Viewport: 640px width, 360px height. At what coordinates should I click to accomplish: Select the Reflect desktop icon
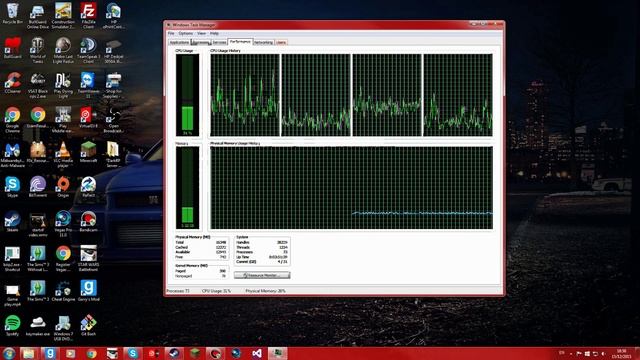[x=88, y=187]
